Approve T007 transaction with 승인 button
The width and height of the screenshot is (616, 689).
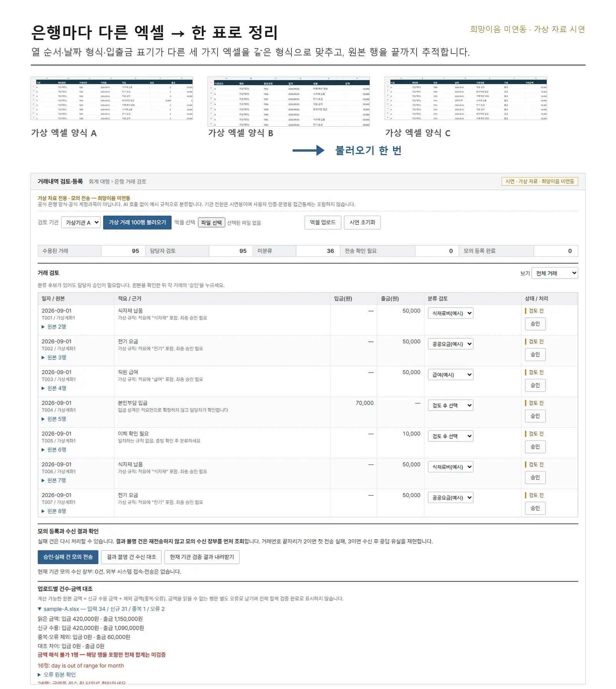[x=535, y=508]
